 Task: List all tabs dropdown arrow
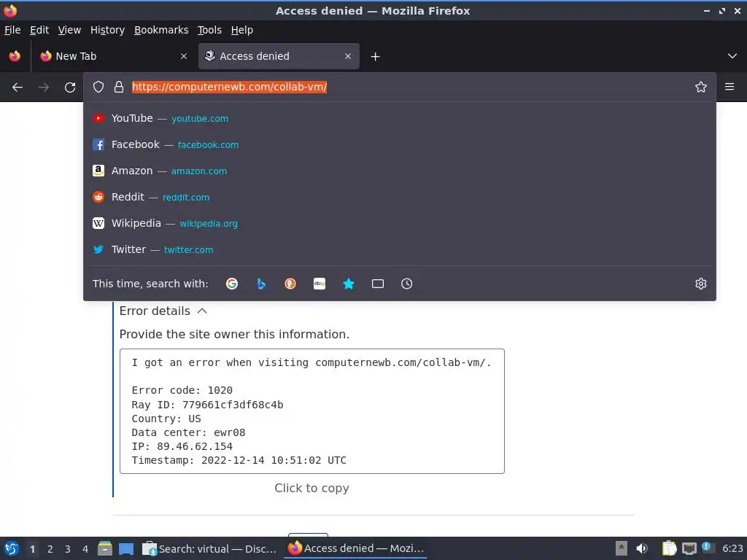pos(732,56)
